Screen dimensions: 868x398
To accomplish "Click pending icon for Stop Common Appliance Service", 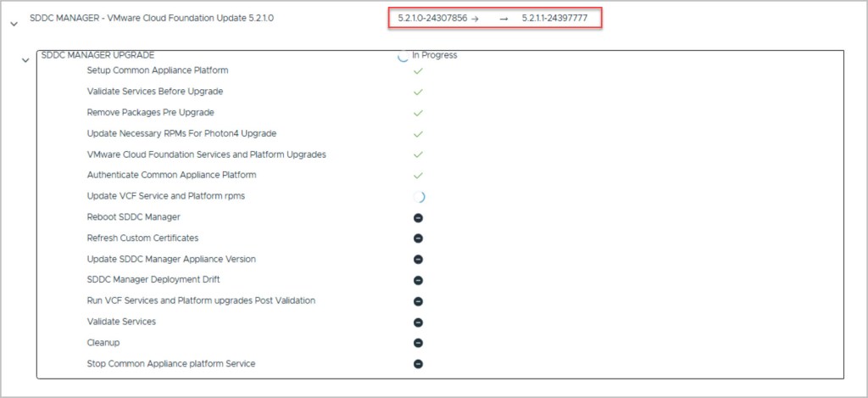I will pyautogui.click(x=418, y=364).
